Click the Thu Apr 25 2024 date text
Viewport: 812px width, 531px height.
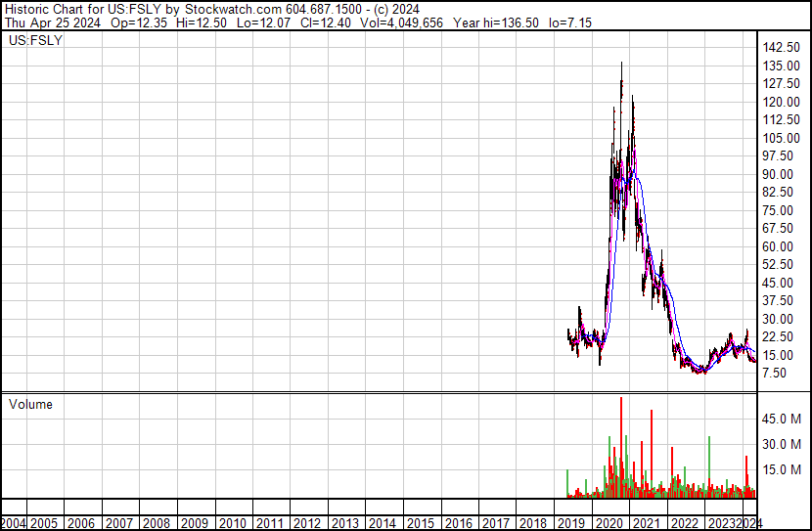pyautogui.click(x=52, y=22)
